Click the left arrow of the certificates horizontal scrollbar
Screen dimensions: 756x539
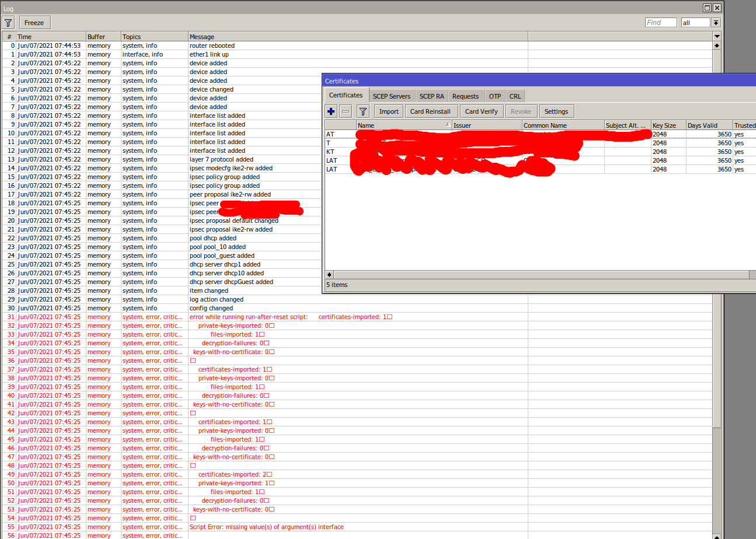click(x=329, y=274)
